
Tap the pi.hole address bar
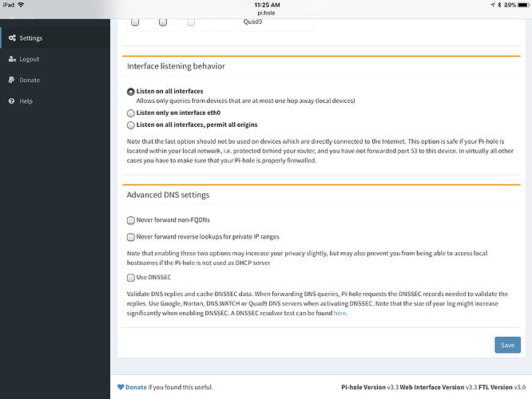tap(266, 13)
